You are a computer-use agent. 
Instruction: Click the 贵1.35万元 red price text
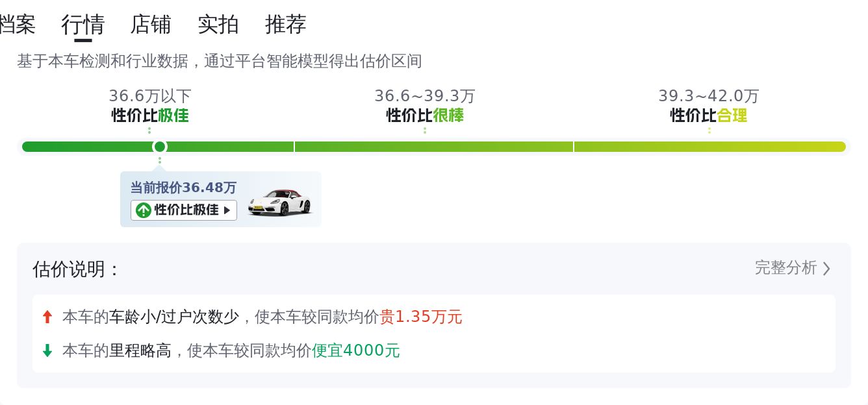[x=421, y=317]
